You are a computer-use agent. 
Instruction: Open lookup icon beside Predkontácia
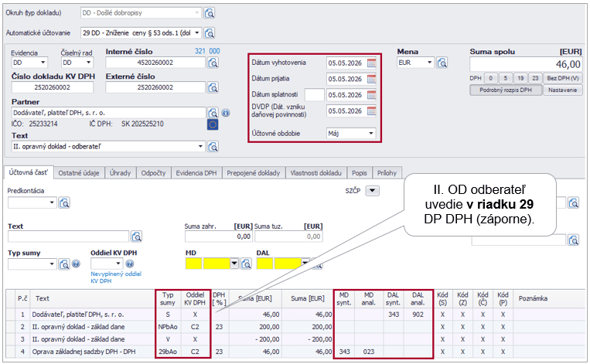65,202
